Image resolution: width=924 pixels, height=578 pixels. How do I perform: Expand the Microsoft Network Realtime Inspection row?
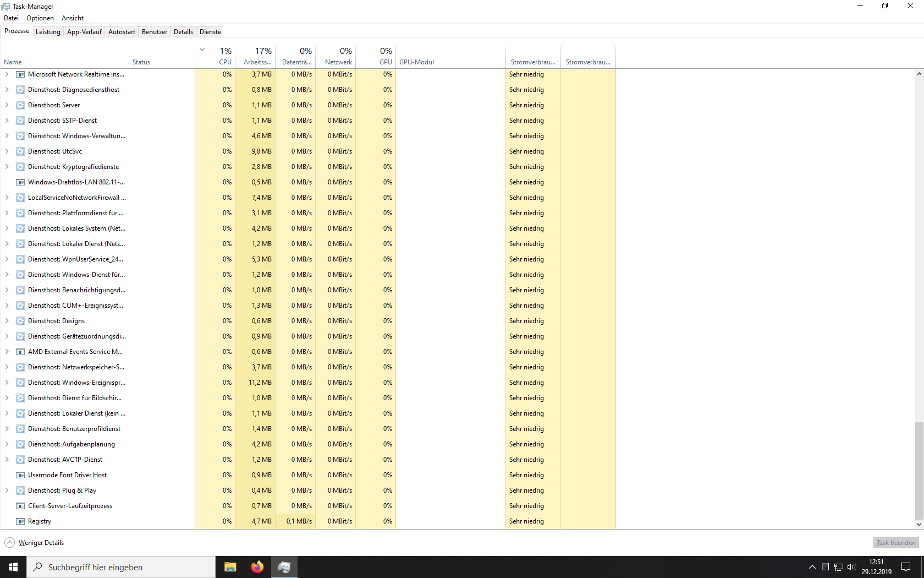(x=7, y=74)
